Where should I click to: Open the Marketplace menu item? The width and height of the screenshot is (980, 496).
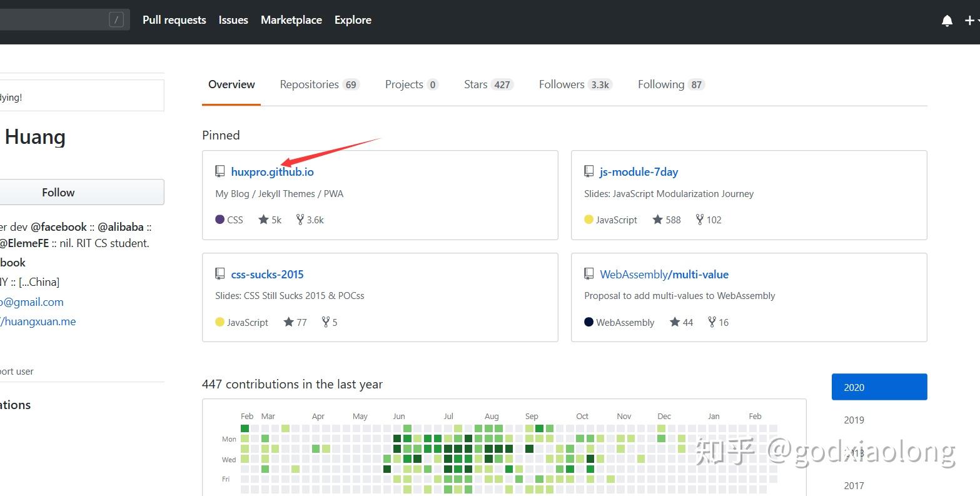point(291,19)
